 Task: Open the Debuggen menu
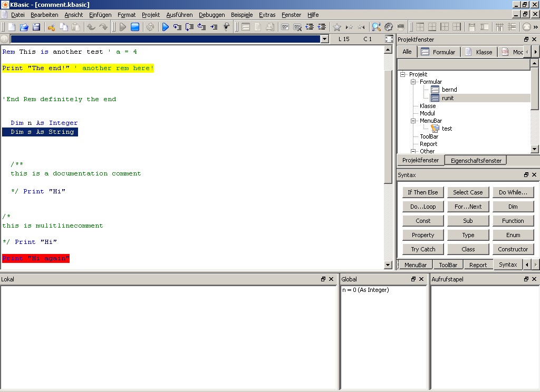point(211,15)
